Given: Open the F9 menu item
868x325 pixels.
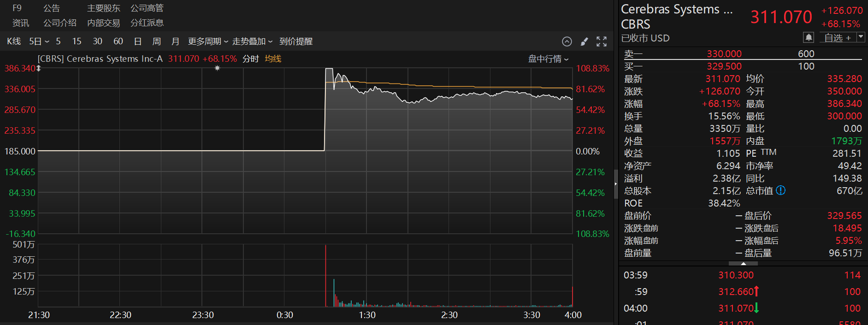Looking at the screenshot, I should tap(17, 8).
